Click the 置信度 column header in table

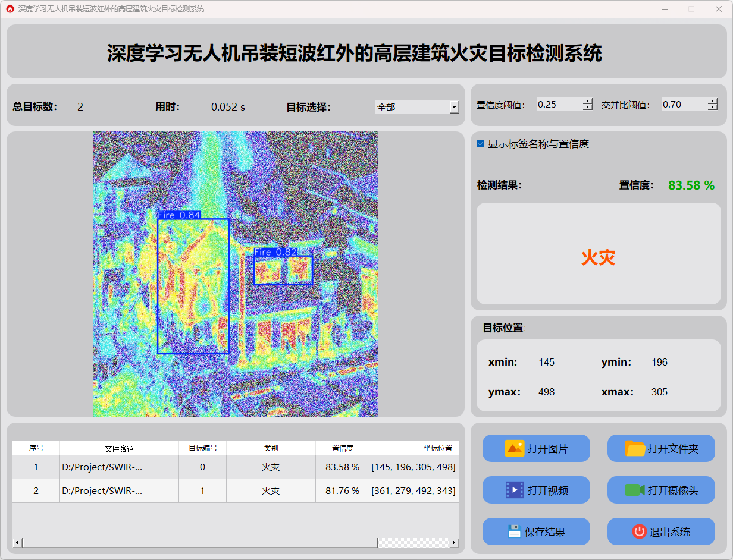(x=342, y=448)
